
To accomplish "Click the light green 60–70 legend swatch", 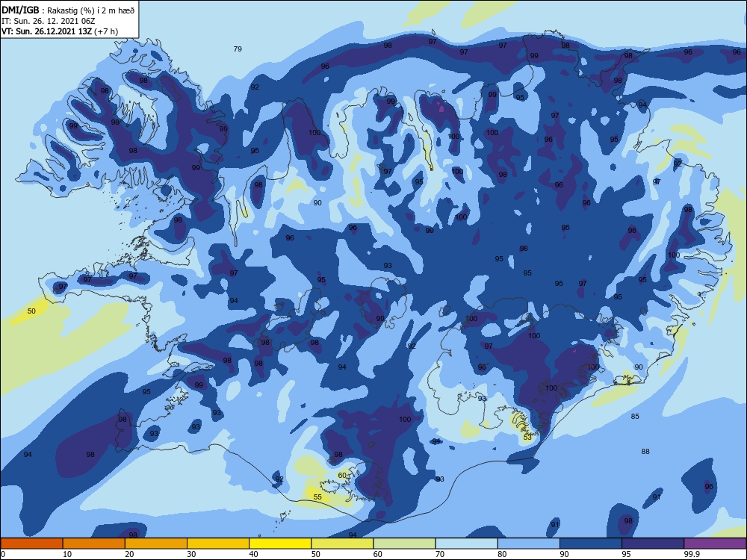I will pyautogui.click(x=404, y=544).
